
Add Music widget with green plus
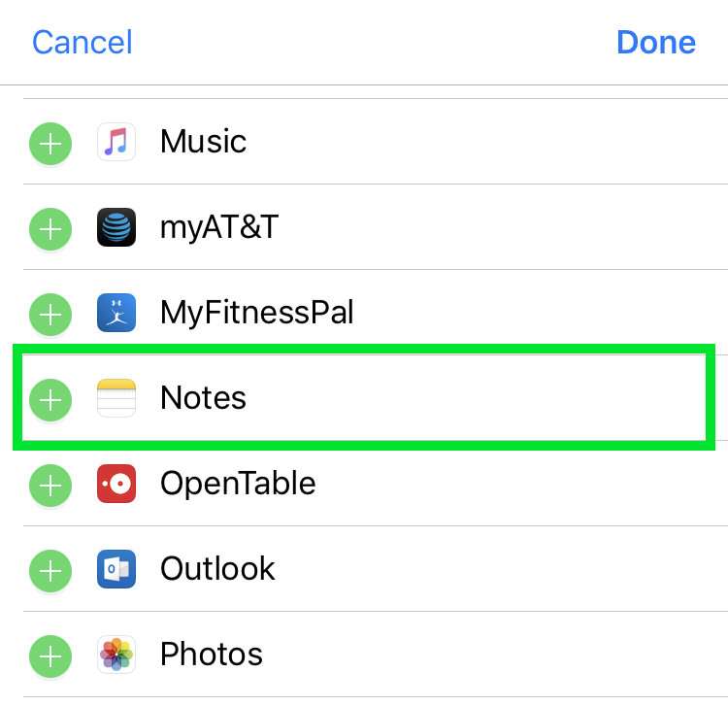tap(50, 144)
